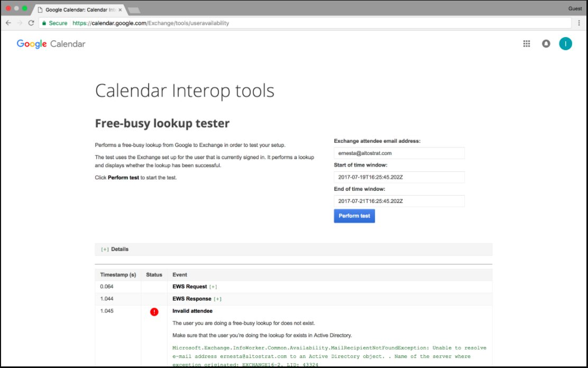Click the Secure padlock icon
Viewport: 588px width, 368px height.
44,23
